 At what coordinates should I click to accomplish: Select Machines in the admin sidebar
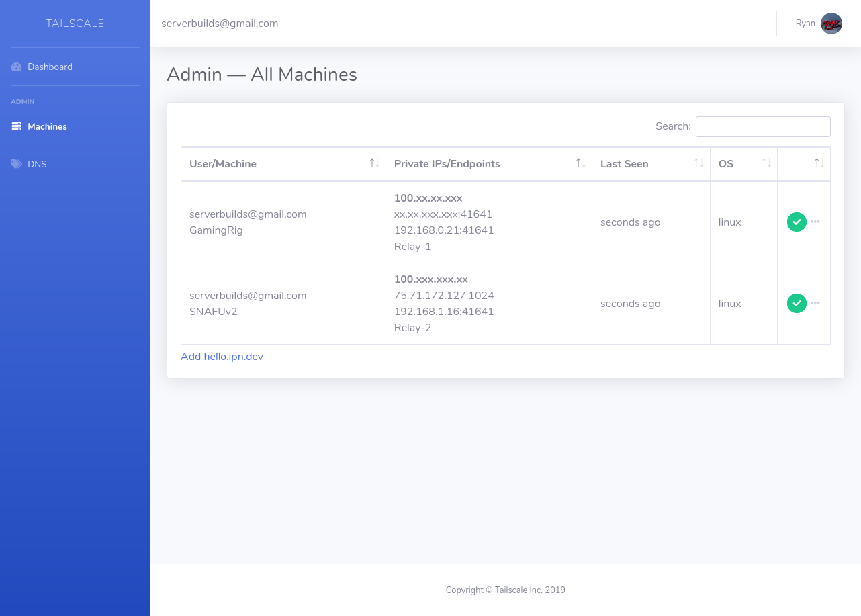point(75,126)
